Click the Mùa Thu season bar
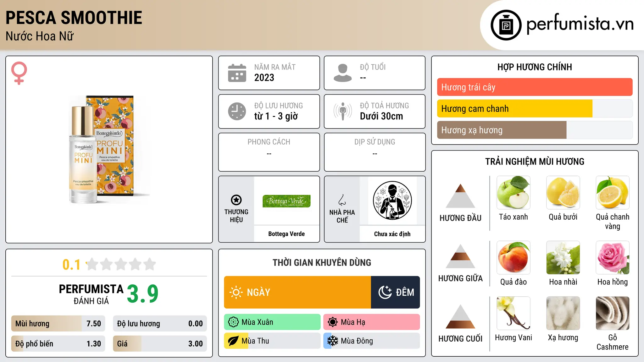The height and width of the screenshot is (362, 644). (x=272, y=341)
